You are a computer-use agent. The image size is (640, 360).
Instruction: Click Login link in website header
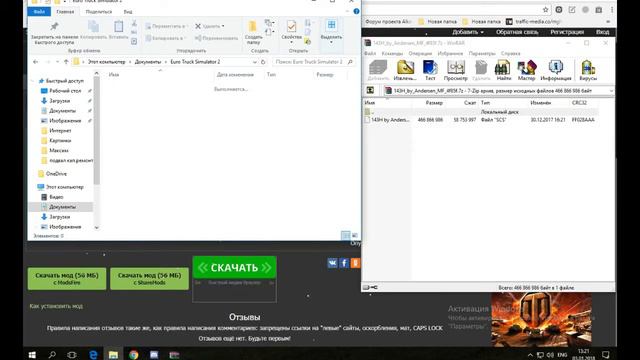coord(602,32)
